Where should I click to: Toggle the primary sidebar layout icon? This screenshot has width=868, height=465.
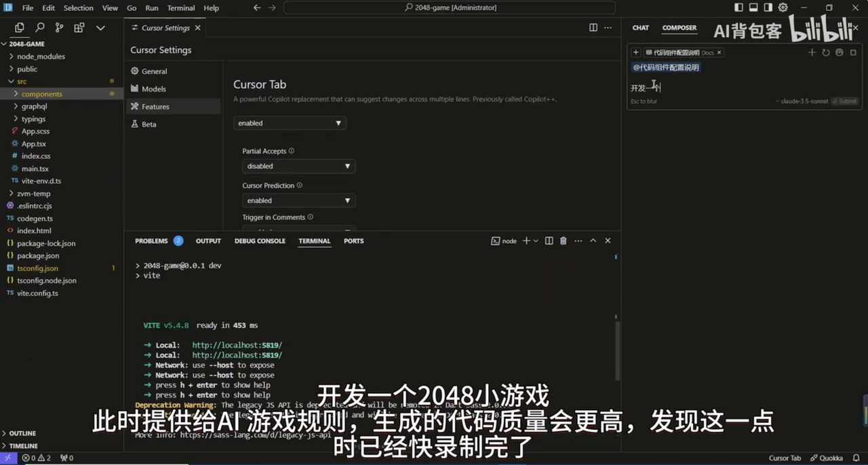[x=738, y=7]
